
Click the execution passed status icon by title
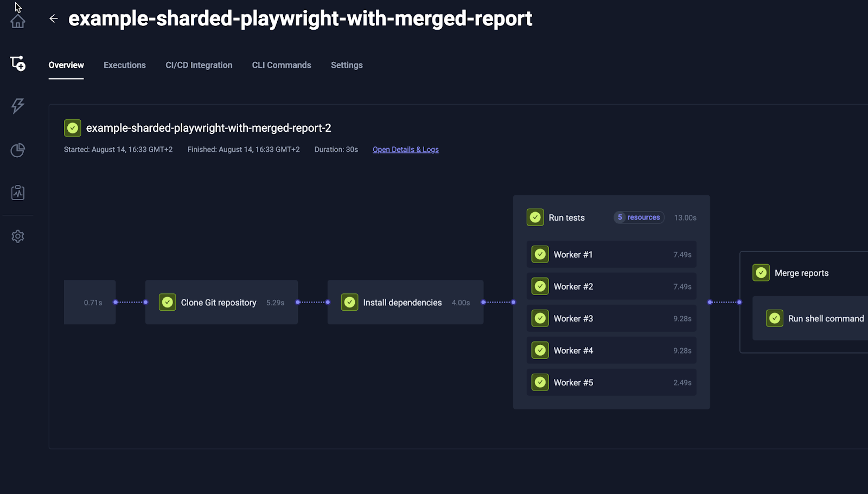73,128
